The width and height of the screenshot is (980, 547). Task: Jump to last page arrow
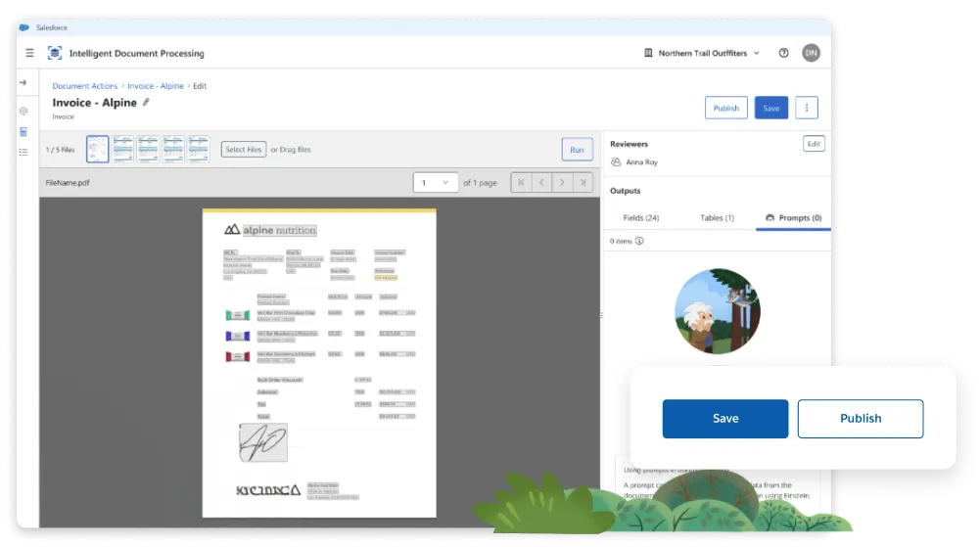click(x=583, y=183)
